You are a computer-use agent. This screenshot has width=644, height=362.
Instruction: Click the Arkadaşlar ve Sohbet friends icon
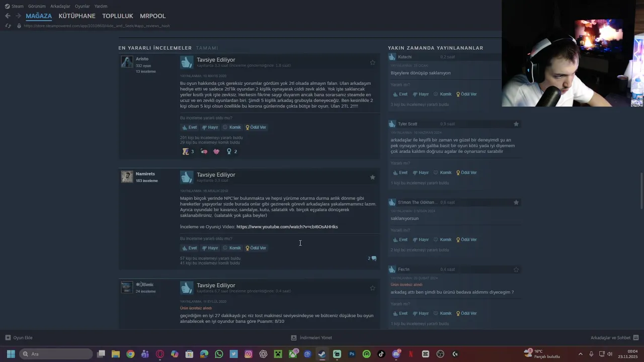coord(636,338)
